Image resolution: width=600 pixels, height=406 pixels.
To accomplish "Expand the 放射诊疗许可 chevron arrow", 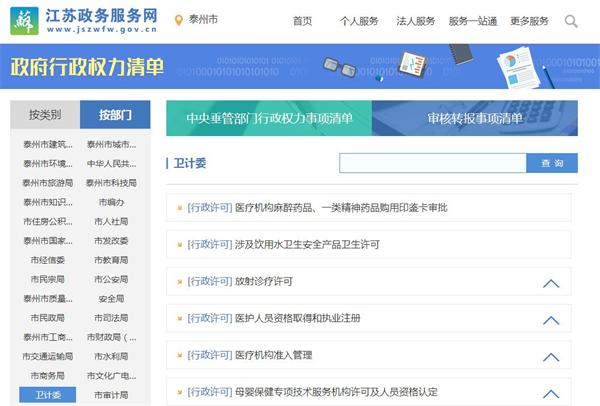I will (550, 283).
